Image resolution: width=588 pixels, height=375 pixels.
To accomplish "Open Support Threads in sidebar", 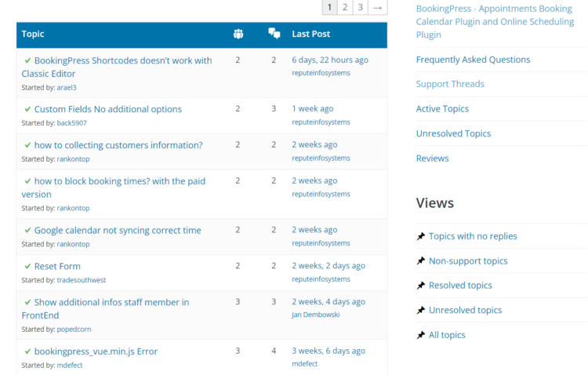I will (x=450, y=84).
